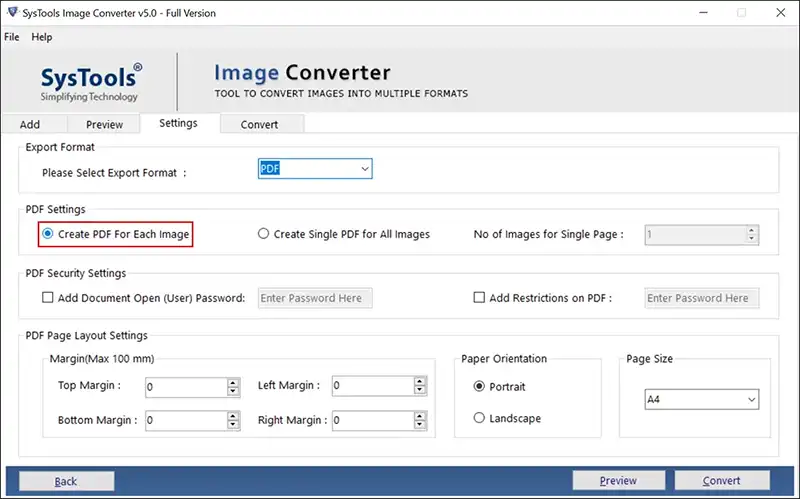Increase No of Images for Single Page

[x=752, y=230]
